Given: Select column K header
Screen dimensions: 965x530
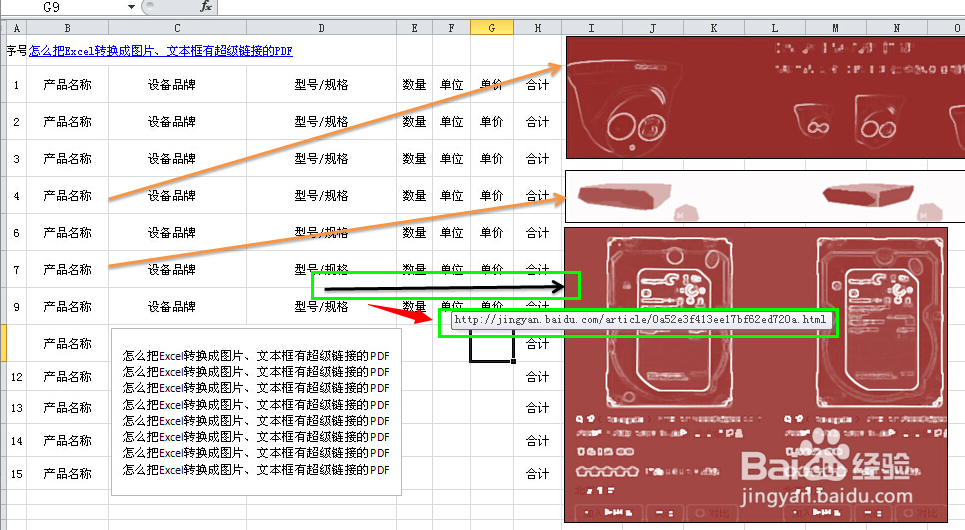Looking at the screenshot, I should [713, 28].
